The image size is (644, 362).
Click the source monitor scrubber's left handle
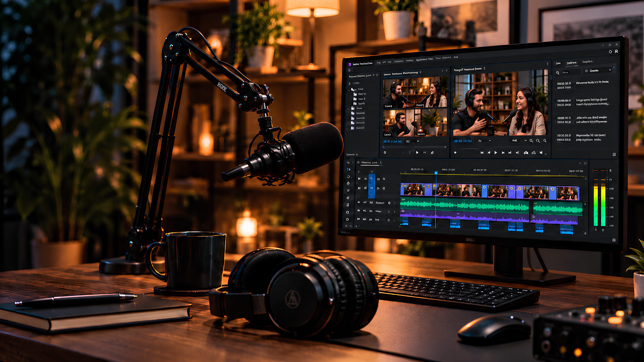point(384,147)
